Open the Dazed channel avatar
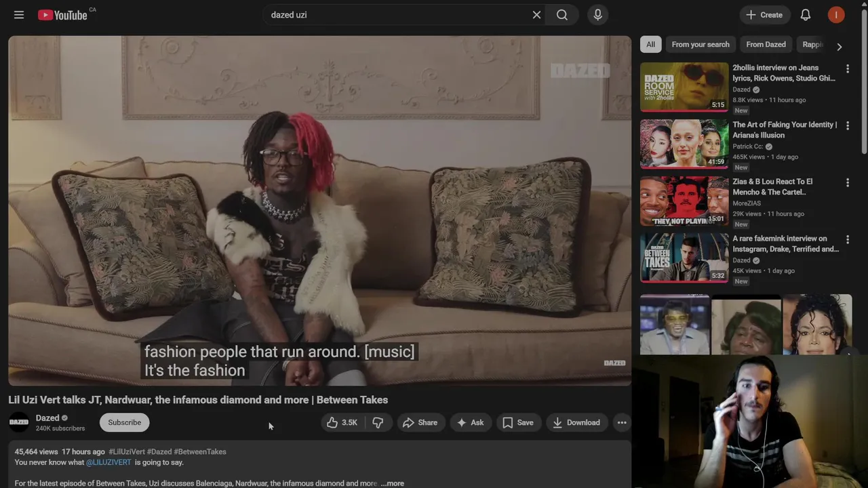Screen dimensions: 868x488 point(19,422)
